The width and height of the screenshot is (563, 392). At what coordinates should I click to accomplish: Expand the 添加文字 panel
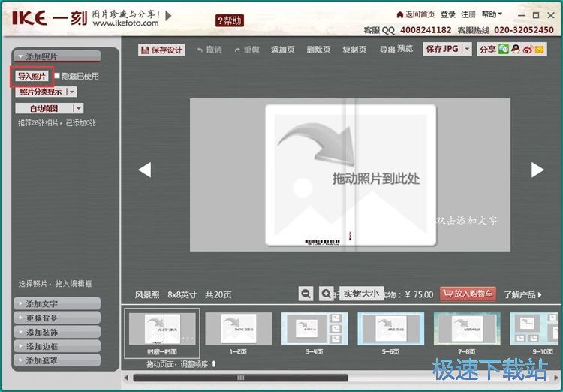(x=57, y=303)
